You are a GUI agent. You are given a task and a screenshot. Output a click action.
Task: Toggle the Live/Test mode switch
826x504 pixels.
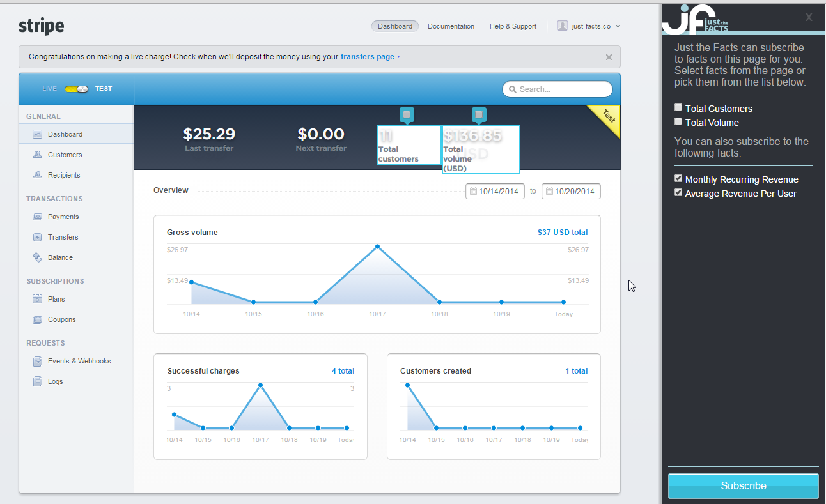coord(76,89)
